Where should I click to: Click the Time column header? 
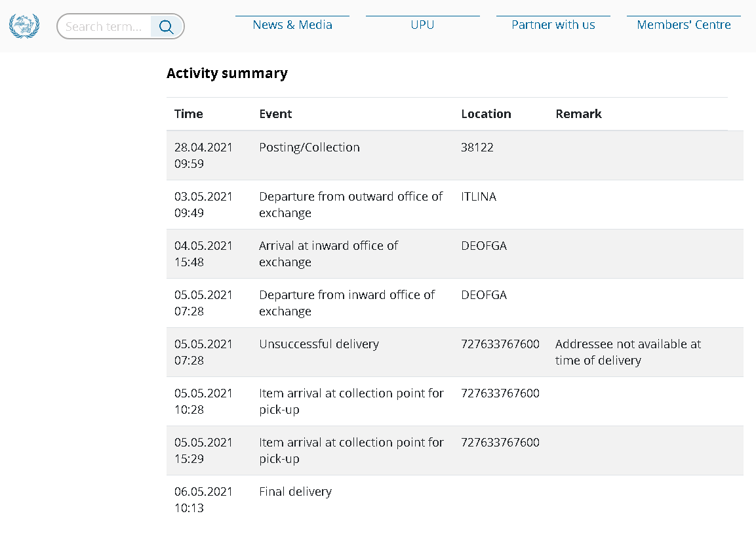coord(189,114)
